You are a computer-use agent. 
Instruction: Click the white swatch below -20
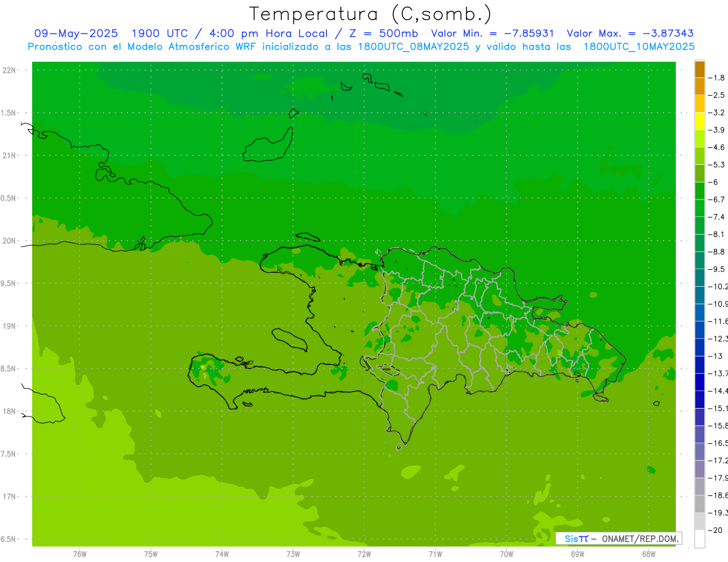(699, 539)
